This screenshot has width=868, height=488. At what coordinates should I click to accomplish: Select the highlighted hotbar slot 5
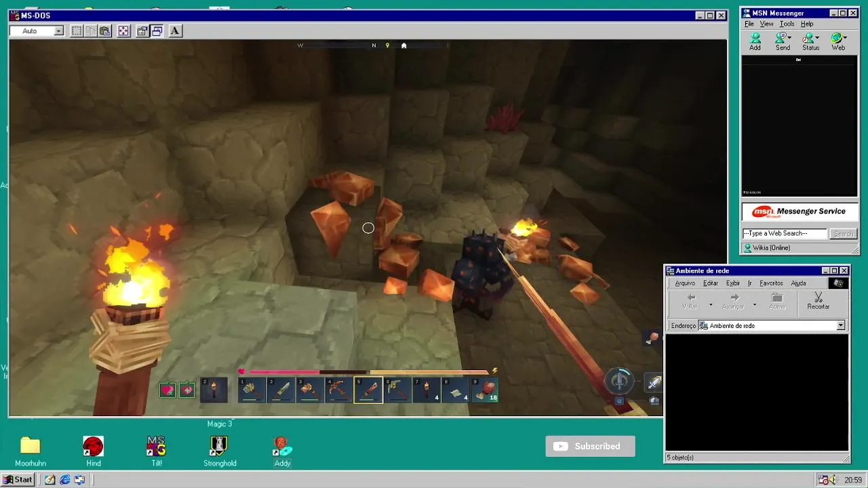coord(368,390)
